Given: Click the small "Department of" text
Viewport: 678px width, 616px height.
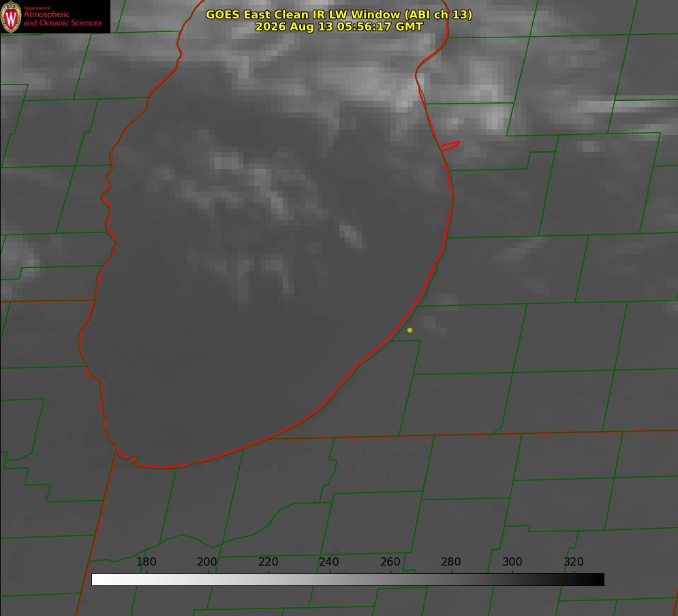Looking at the screenshot, I should point(37,7).
